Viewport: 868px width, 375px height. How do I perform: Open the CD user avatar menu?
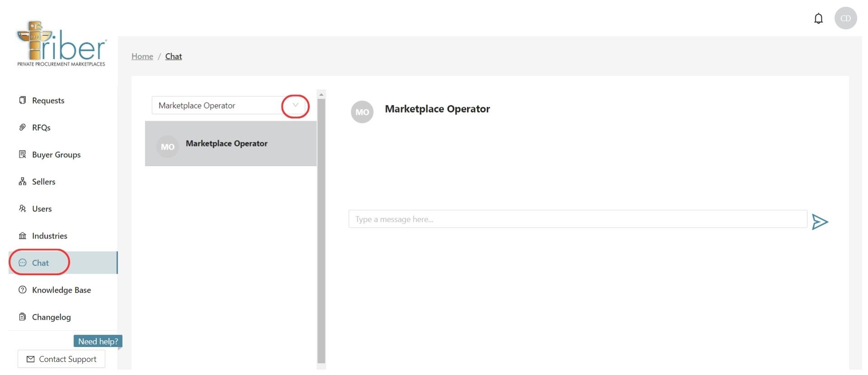[845, 19]
